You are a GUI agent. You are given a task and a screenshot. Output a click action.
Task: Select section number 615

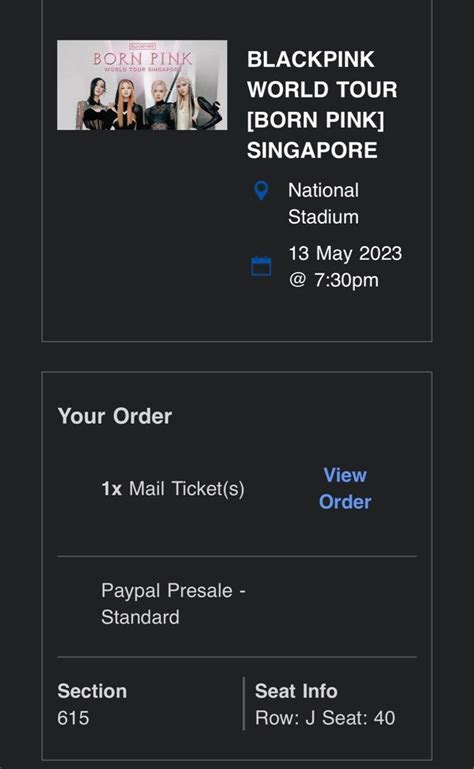point(73,718)
